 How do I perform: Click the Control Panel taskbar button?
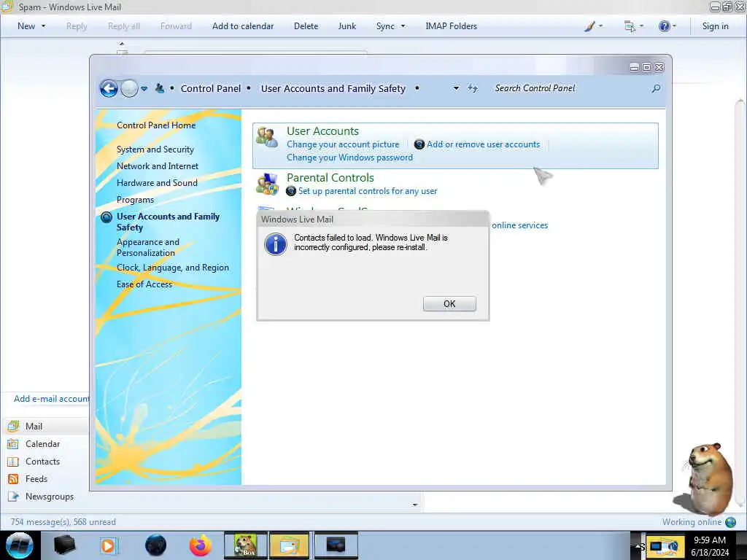pos(336,545)
